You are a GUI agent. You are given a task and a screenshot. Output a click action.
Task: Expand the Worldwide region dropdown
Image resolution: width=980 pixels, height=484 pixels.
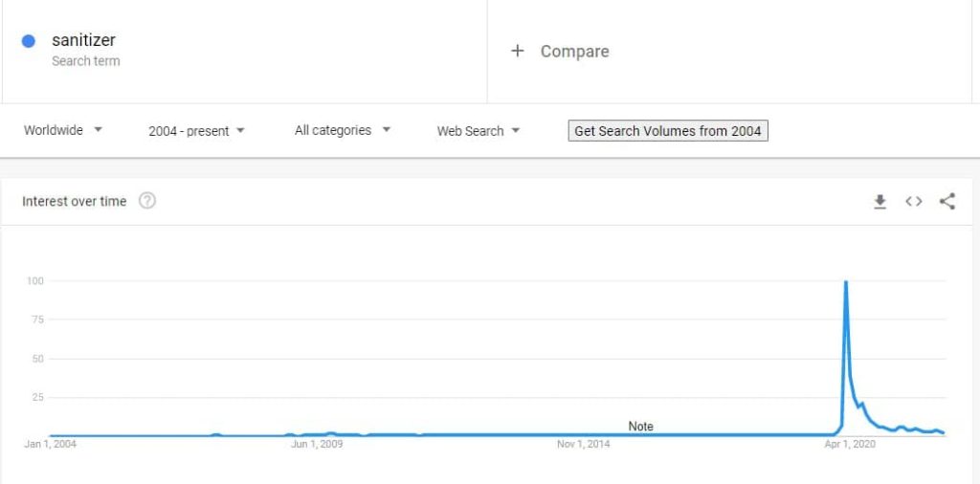coord(63,130)
